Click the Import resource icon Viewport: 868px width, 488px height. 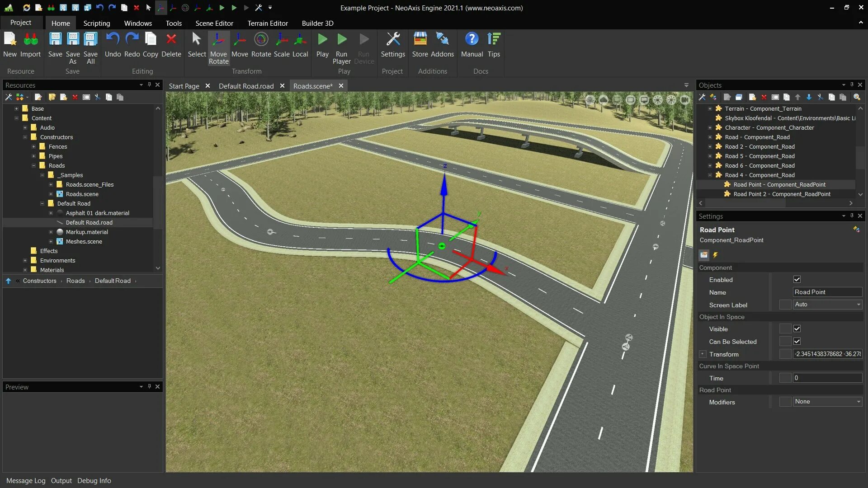pyautogui.click(x=30, y=40)
